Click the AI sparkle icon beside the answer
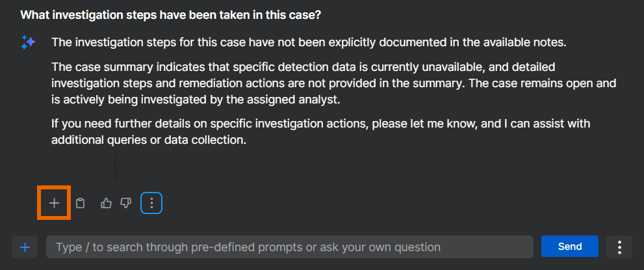 [x=28, y=43]
